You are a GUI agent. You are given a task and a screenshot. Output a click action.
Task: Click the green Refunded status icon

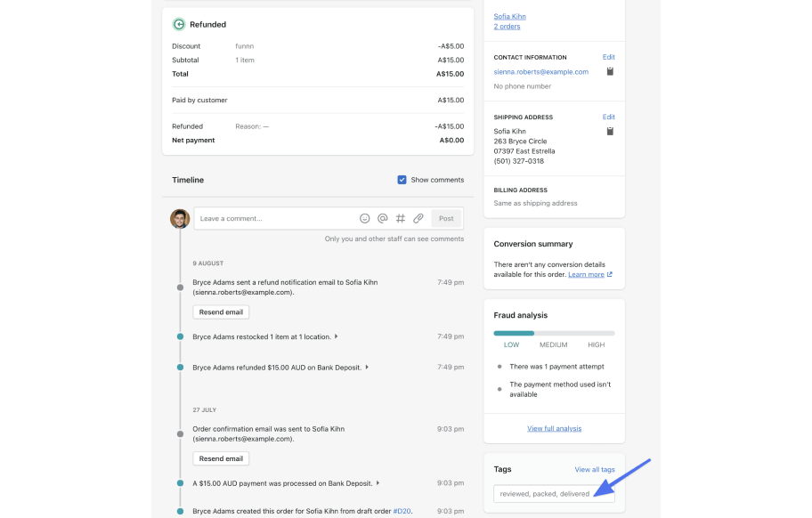coord(178,24)
